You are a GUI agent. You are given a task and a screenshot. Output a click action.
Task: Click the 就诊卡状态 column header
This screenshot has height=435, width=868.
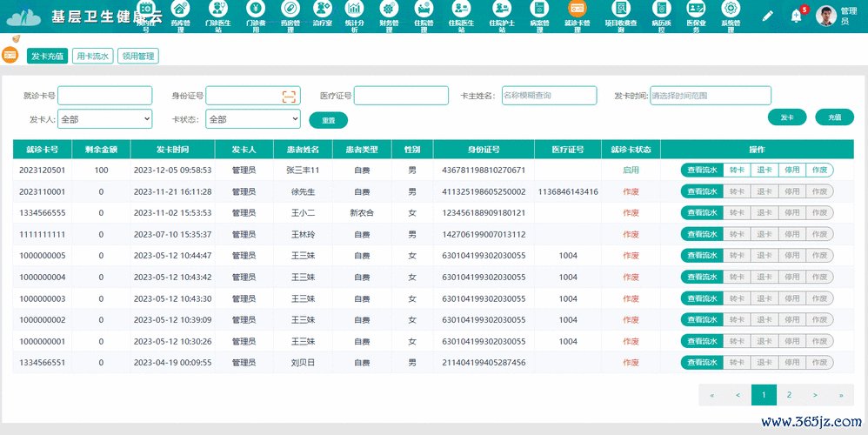(x=631, y=150)
